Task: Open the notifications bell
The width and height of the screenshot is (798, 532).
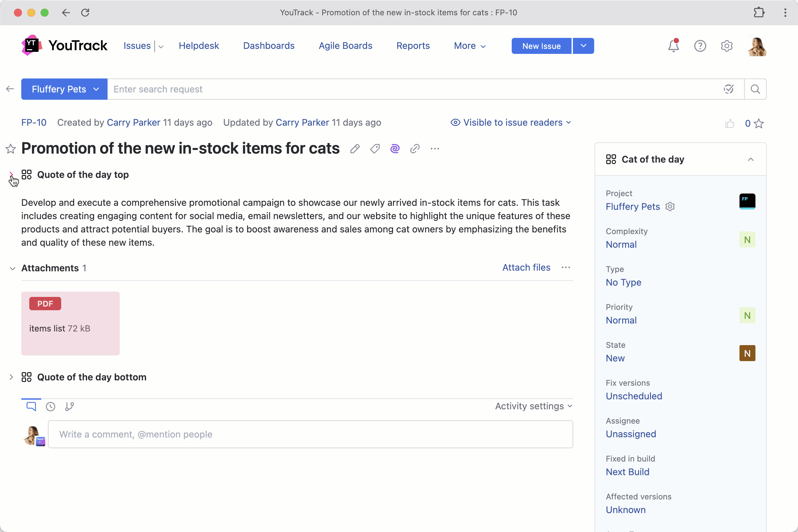Action: (x=673, y=46)
